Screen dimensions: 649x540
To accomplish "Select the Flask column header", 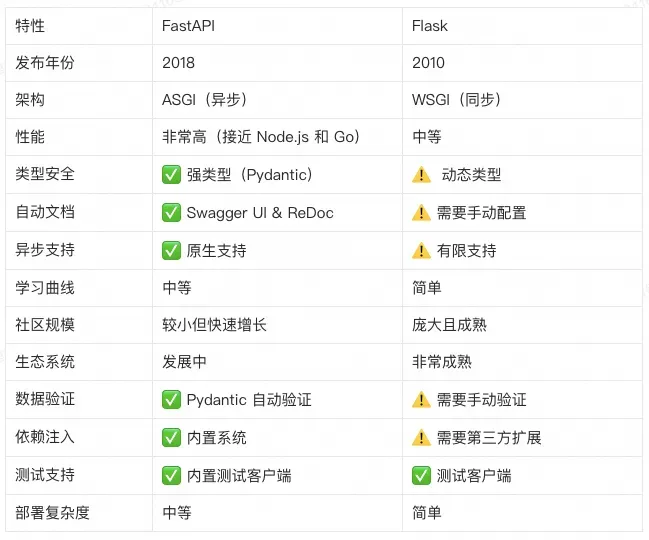I will click(x=430, y=26).
